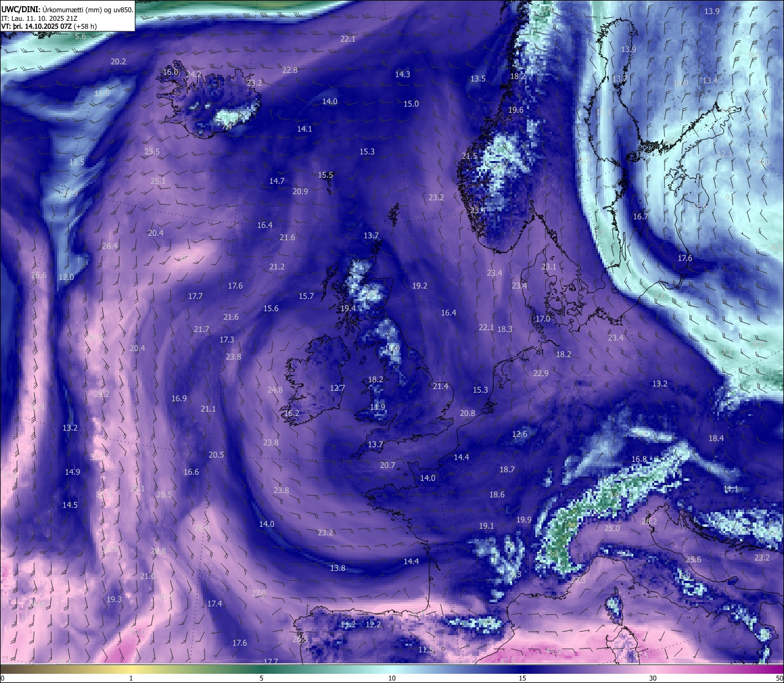The width and height of the screenshot is (784, 683).
Task: Click the map value 22.9
Action: tap(541, 374)
